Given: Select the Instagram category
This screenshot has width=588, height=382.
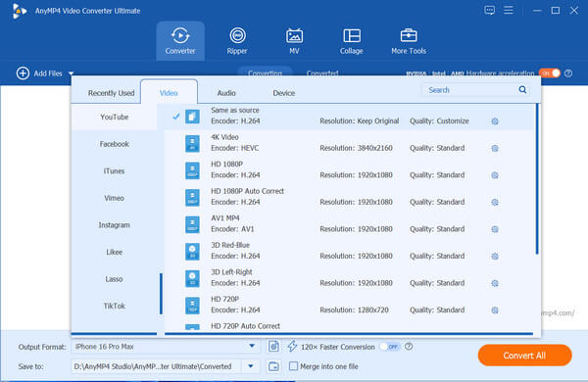Looking at the screenshot, I should (x=114, y=225).
